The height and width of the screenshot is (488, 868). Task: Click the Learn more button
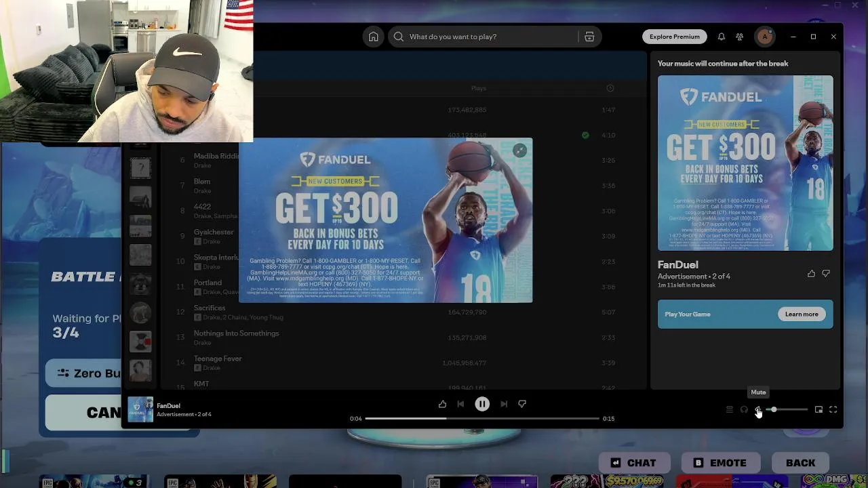click(x=802, y=314)
